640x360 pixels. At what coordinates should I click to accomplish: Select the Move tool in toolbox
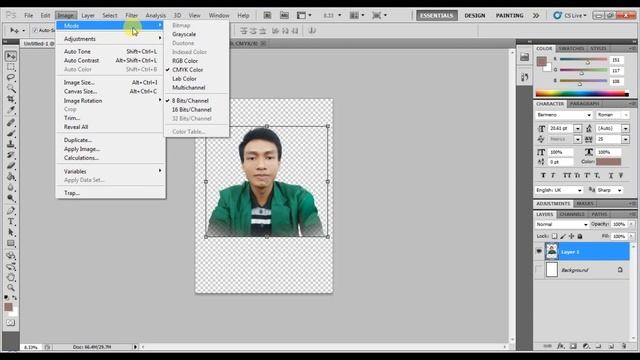[x=11, y=56]
